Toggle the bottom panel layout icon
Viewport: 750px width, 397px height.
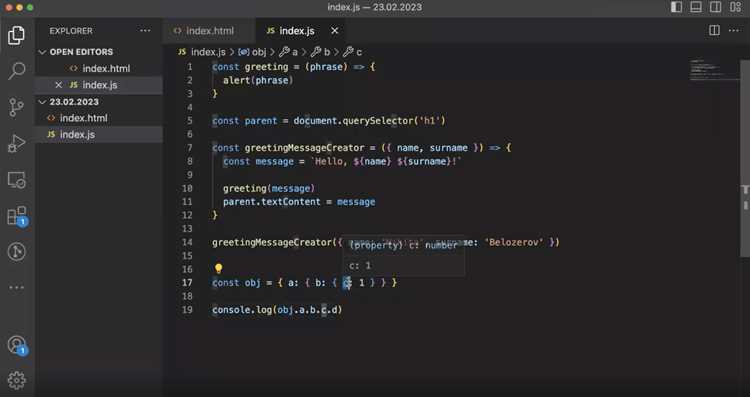point(696,7)
